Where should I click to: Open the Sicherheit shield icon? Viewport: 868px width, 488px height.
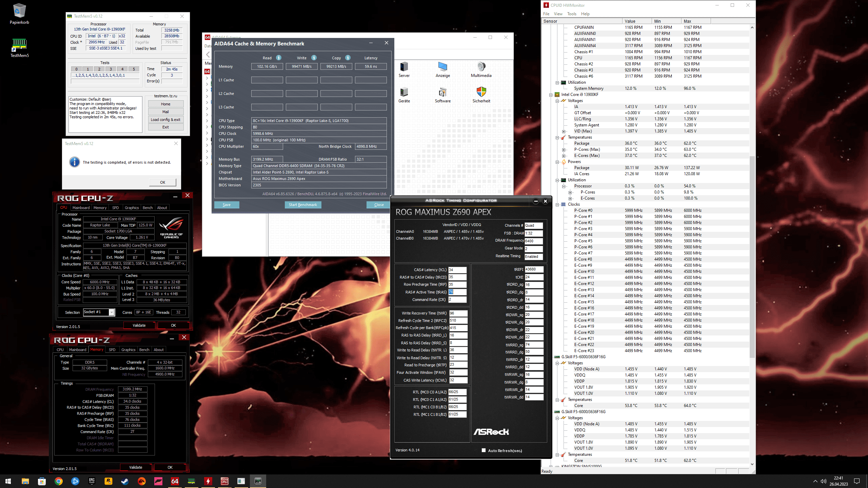(x=481, y=92)
